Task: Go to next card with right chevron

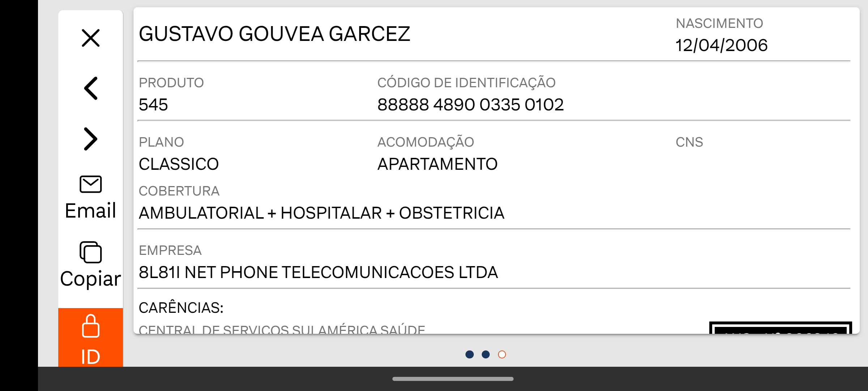Action: 90,139
